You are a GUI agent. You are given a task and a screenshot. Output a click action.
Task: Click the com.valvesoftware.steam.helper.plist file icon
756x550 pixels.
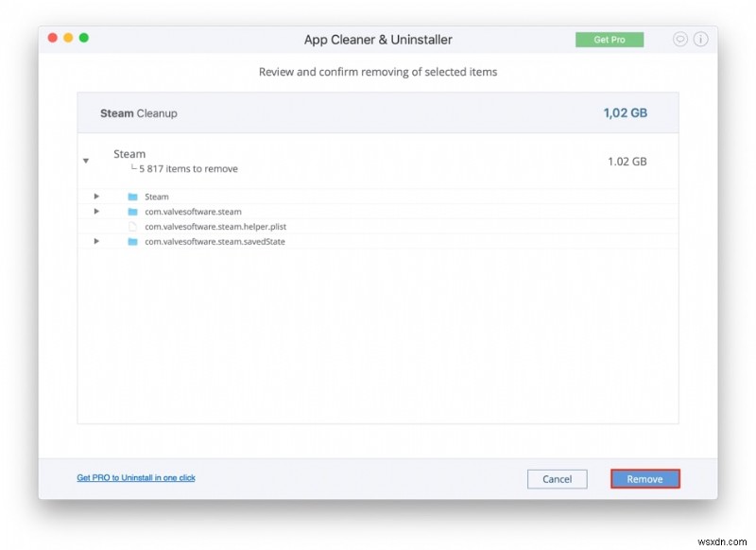pyautogui.click(x=135, y=227)
